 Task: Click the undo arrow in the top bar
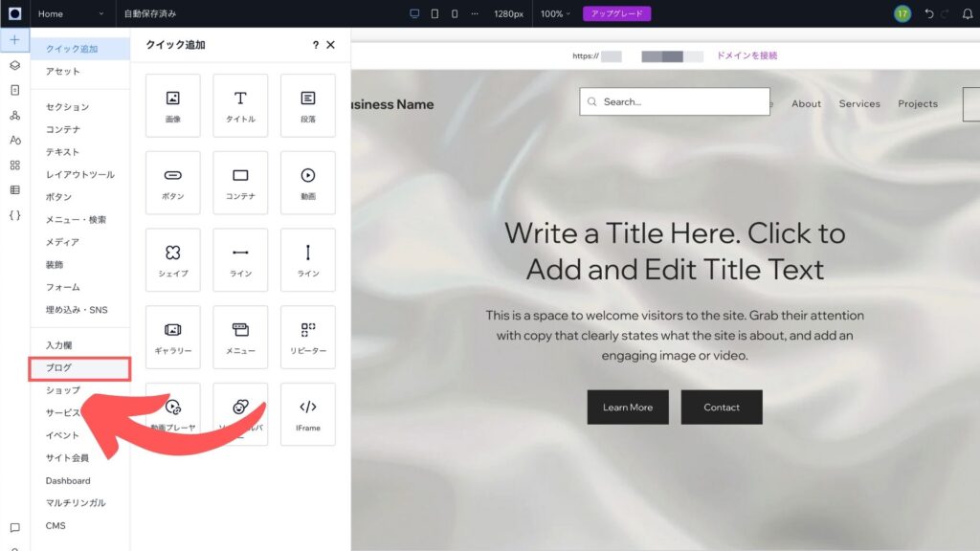click(x=929, y=13)
